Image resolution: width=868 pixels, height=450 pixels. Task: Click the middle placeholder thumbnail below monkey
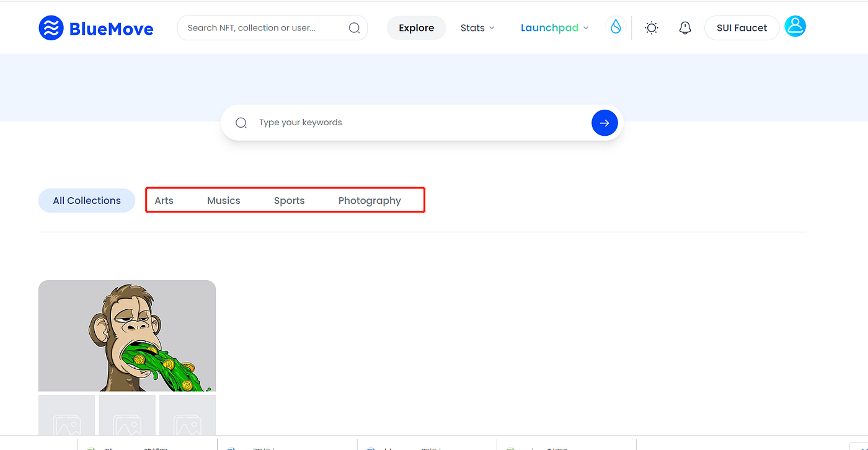(127, 415)
